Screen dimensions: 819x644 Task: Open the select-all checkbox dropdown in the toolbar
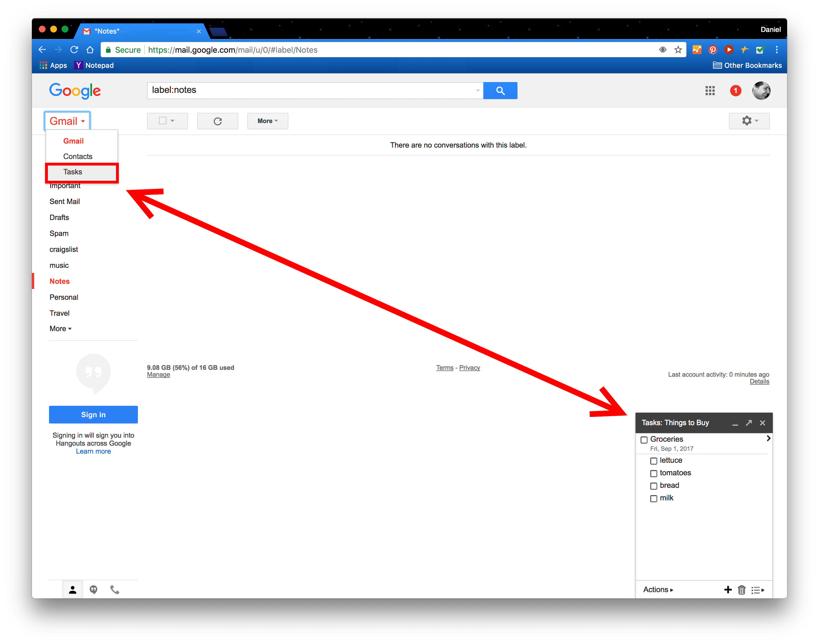tap(168, 121)
